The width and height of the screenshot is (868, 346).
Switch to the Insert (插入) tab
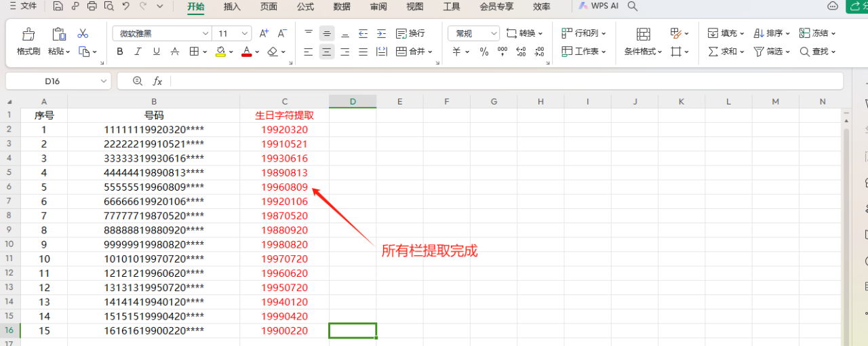tap(232, 7)
